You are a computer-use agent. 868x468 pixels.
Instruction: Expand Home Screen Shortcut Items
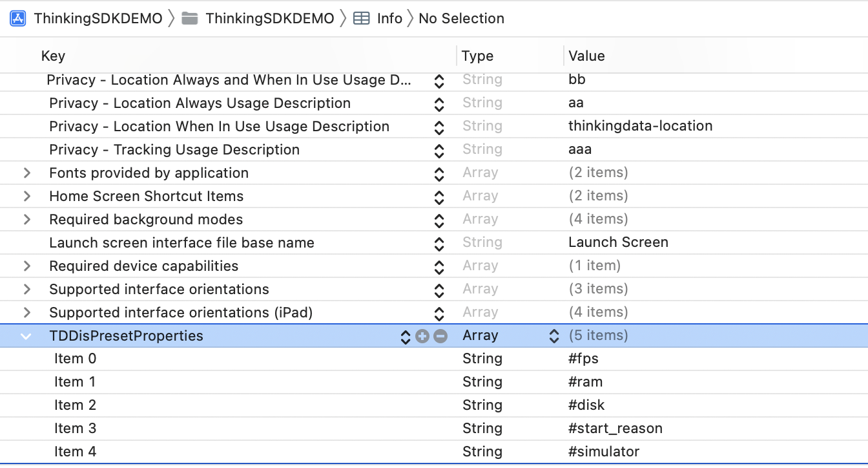[x=27, y=197]
